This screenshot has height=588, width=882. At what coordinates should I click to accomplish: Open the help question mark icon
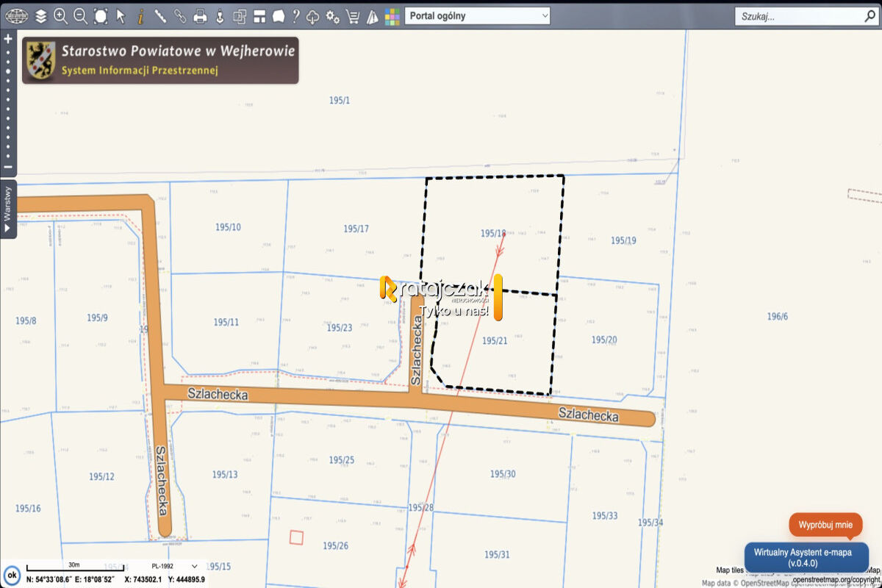pyautogui.click(x=295, y=15)
